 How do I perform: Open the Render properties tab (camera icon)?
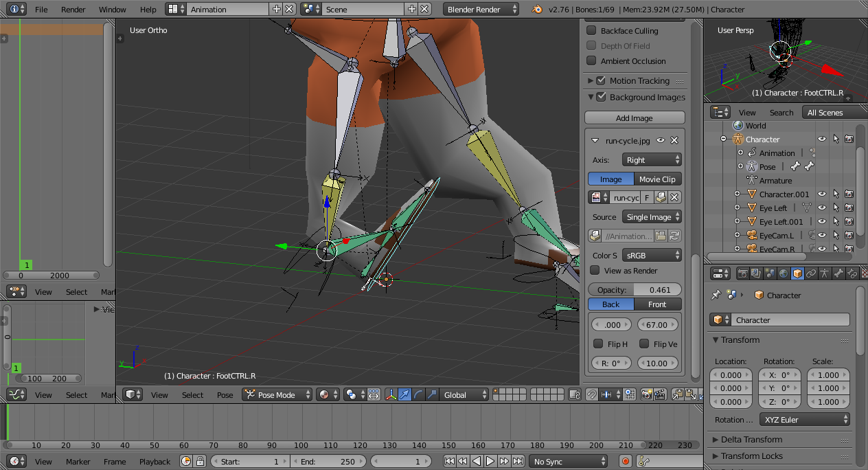click(742, 273)
